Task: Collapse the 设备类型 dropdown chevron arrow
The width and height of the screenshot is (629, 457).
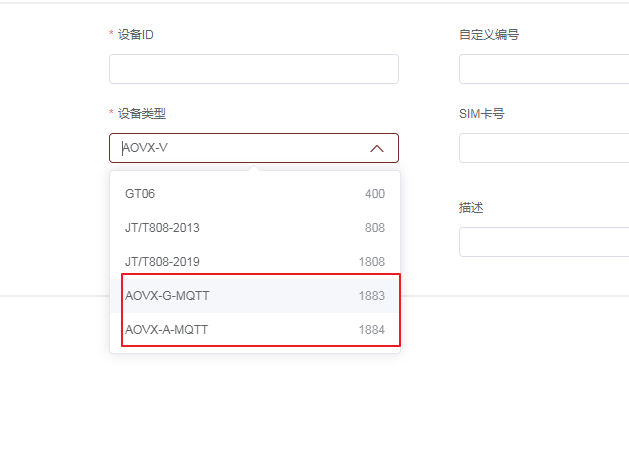Action: tap(377, 148)
